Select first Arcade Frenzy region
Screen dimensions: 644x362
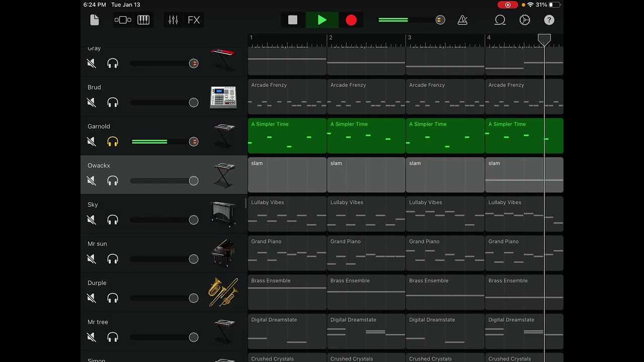coord(287,97)
